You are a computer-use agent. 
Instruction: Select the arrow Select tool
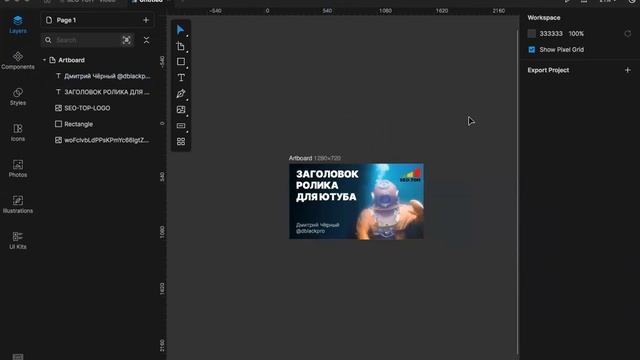pos(180,29)
